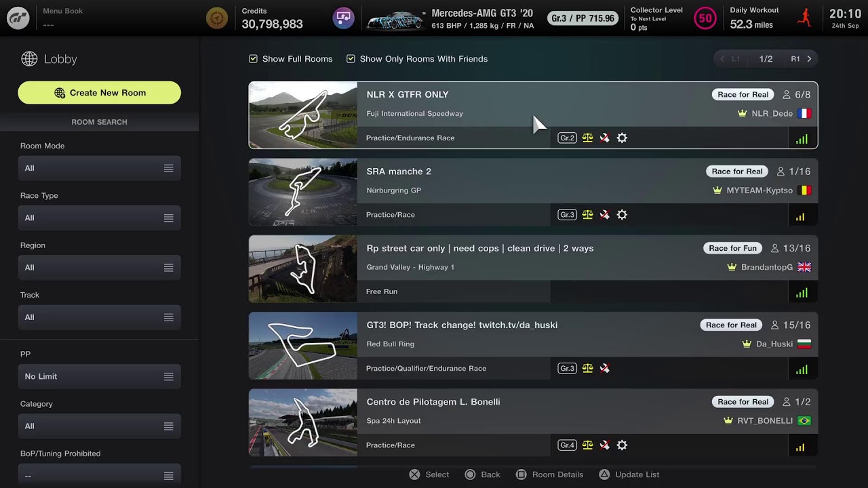
Task: Click the Spa 24h Layout room thumbnail
Action: (x=303, y=422)
